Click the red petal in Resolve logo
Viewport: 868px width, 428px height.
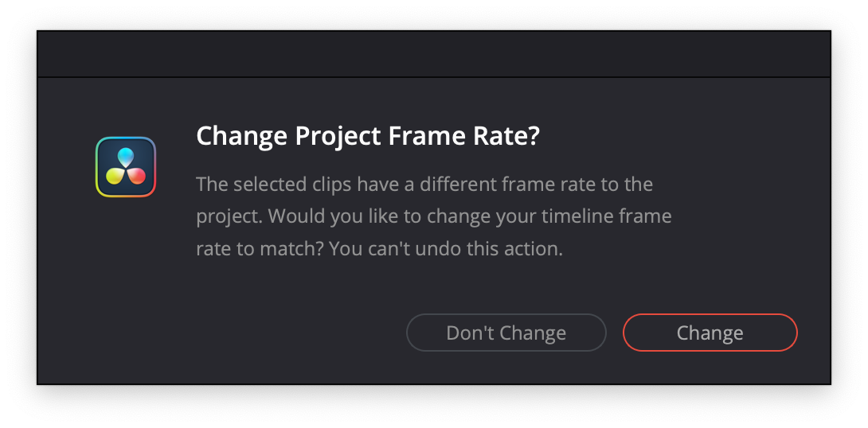point(136,176)
